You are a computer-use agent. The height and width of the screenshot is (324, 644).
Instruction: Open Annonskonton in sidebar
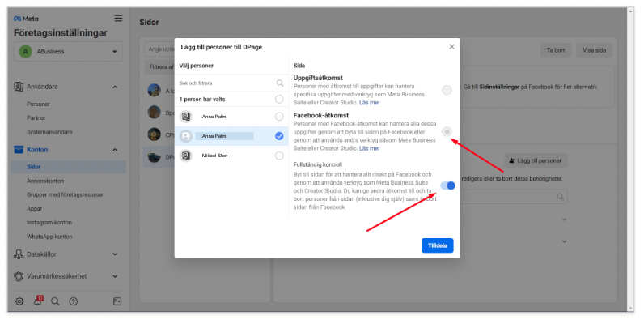45,181
